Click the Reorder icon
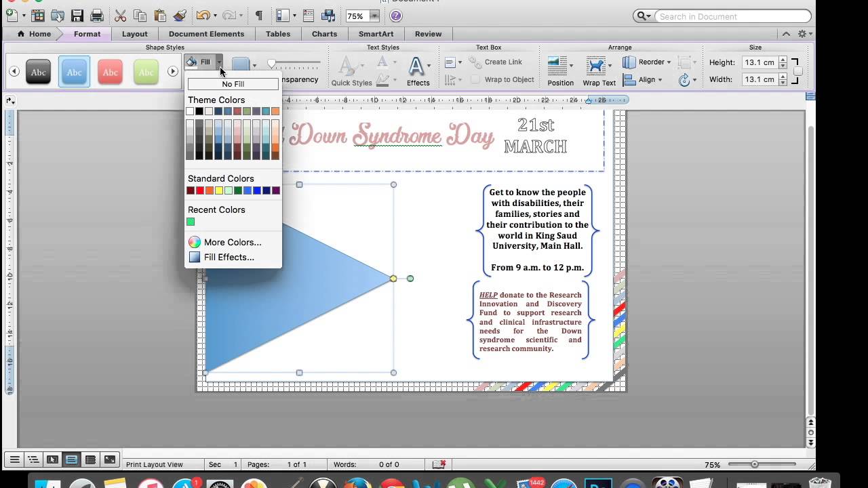Image resolution: width=868 pixels, height=488 pixels. pyautogui.click(x=629, y=62)
